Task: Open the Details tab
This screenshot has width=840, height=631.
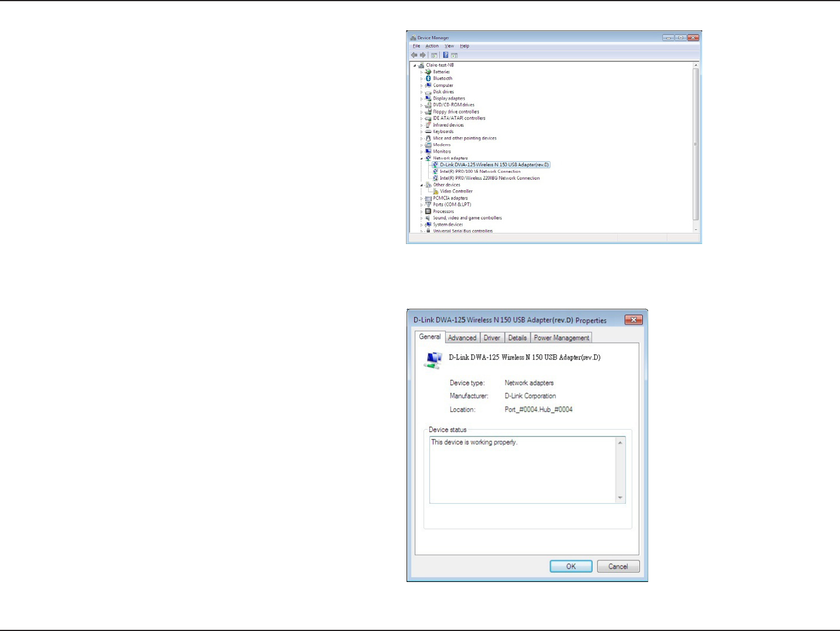Action: pyautogui.click(x=517, y=338)
